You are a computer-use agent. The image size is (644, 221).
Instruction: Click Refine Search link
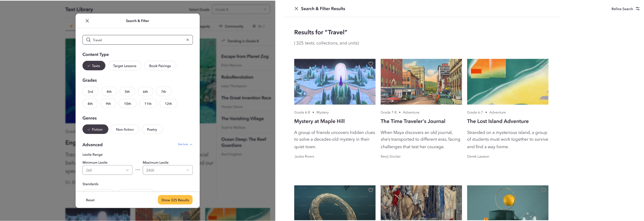tap(622, 9)
